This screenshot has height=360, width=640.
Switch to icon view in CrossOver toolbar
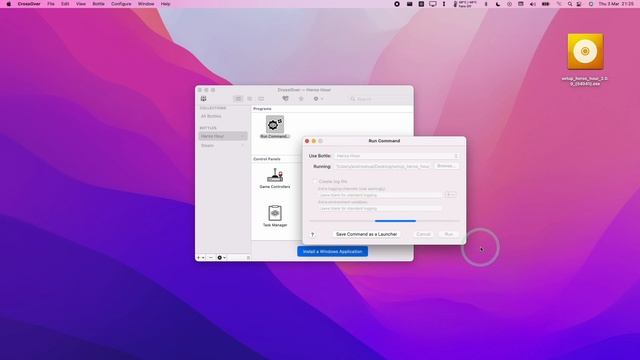point(238,99)
